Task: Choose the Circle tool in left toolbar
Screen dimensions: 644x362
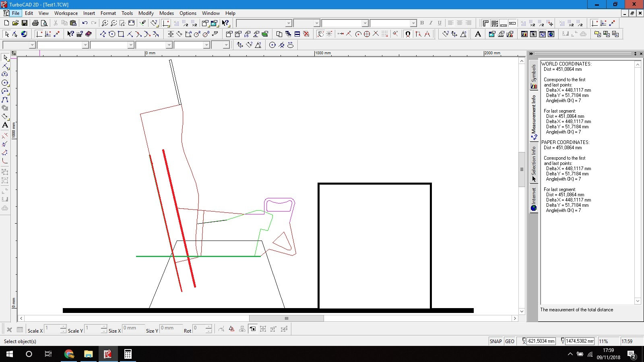Action: point(5,83)
